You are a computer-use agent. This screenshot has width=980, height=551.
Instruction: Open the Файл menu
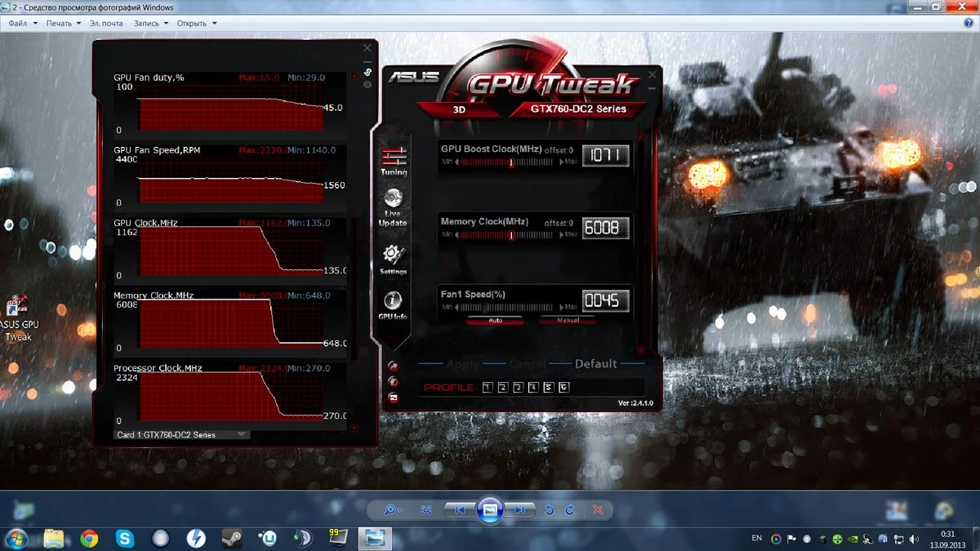tap(22, 24)
